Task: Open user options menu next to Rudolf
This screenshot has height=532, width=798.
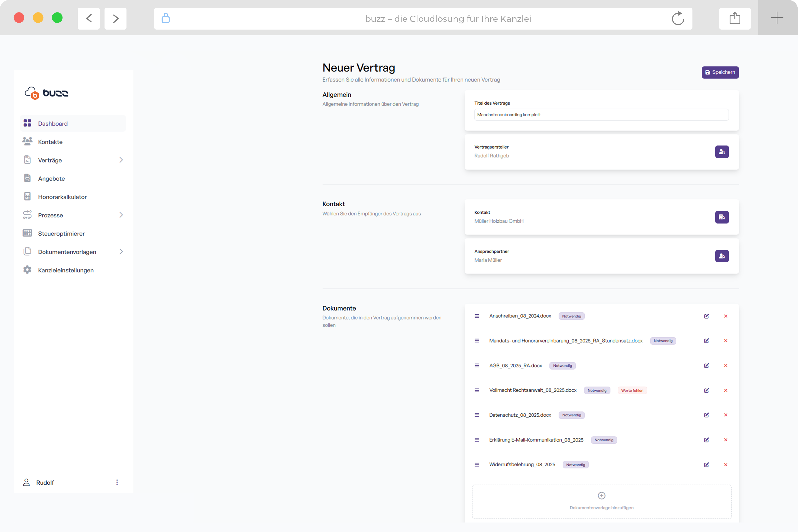Action: point(117,482)
